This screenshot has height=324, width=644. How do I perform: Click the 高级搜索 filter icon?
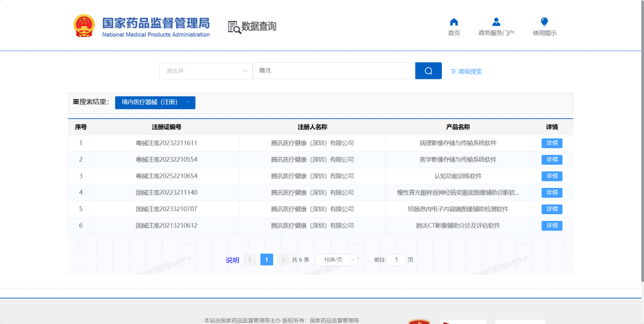[x=453, y=72]
